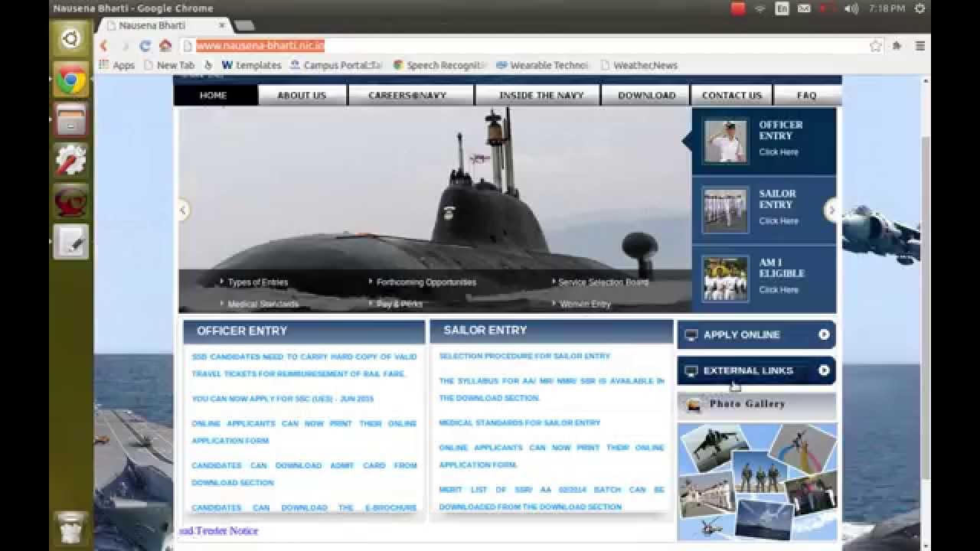The height and width of the screenshot is (551, 980).
Task: Click Am I Eligible 'Click Here' link
Action: pos(779,290)
